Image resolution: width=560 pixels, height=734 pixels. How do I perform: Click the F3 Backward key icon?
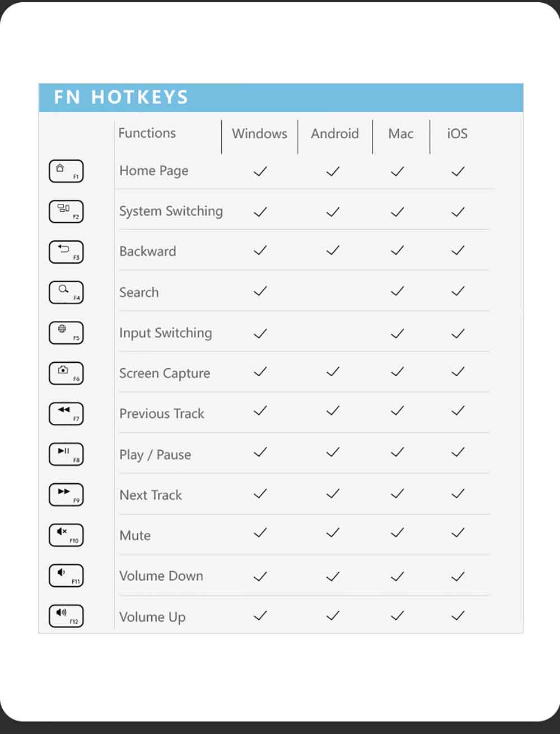click(x=66, y=252)
